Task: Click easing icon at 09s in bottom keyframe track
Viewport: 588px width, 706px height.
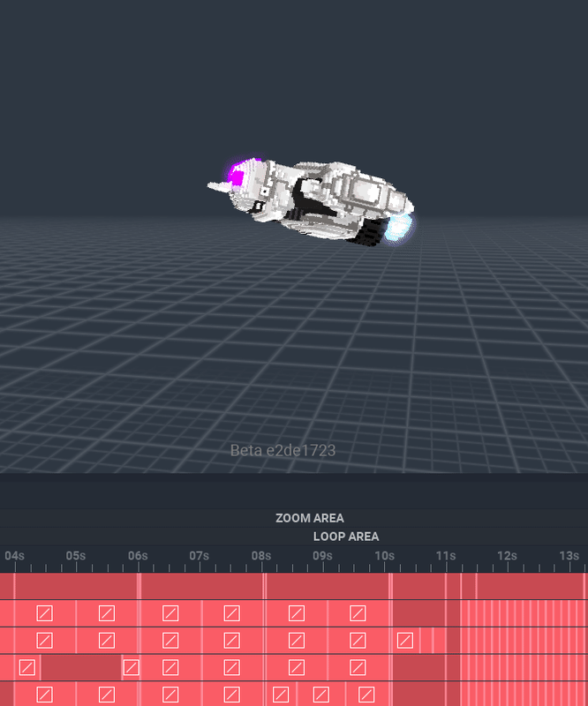Action: pos(320,695)
